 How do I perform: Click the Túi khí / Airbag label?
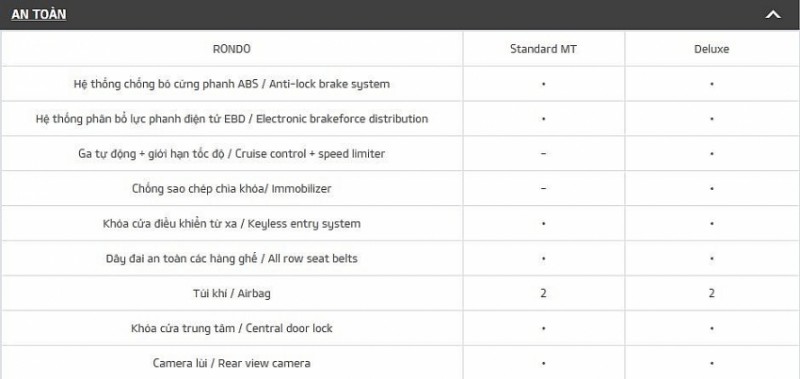(x=232, y=293)
